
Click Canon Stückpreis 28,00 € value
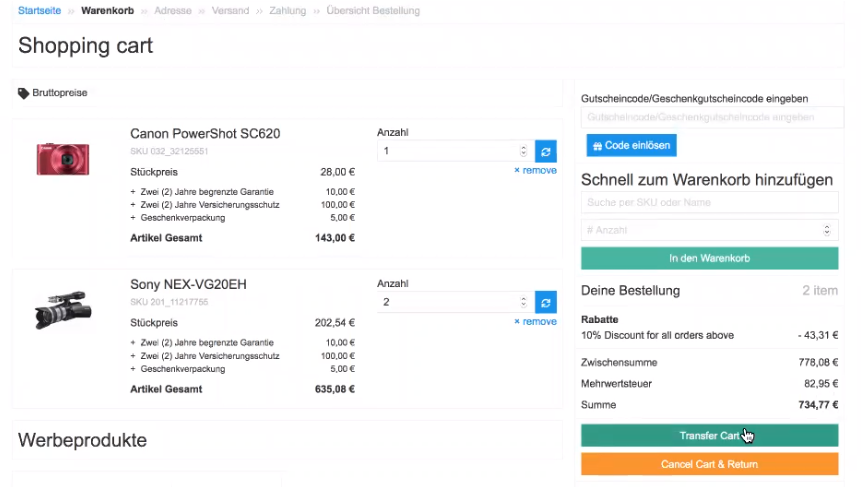tap(338, 172)
